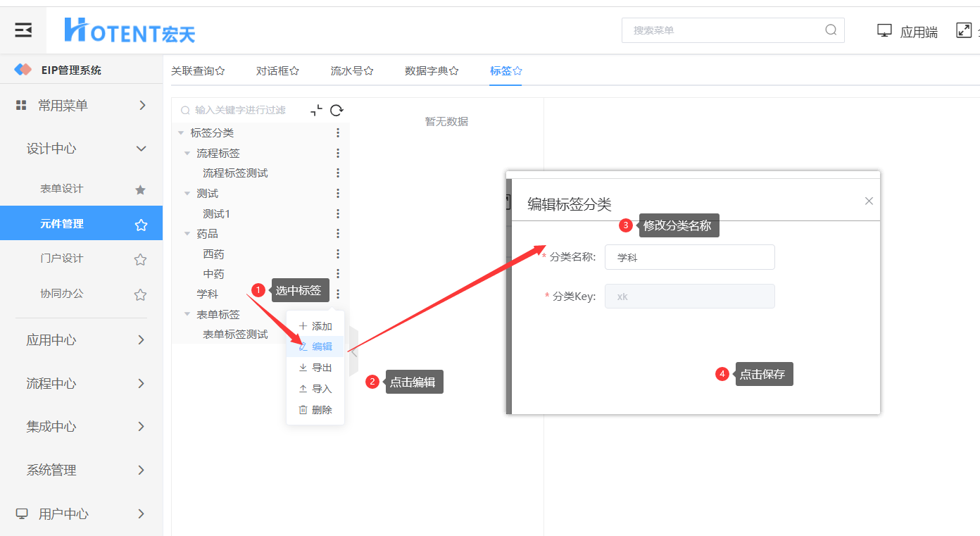Favorite 元件管理 using its star icon
Screen dimensions: 980x536
141,225
